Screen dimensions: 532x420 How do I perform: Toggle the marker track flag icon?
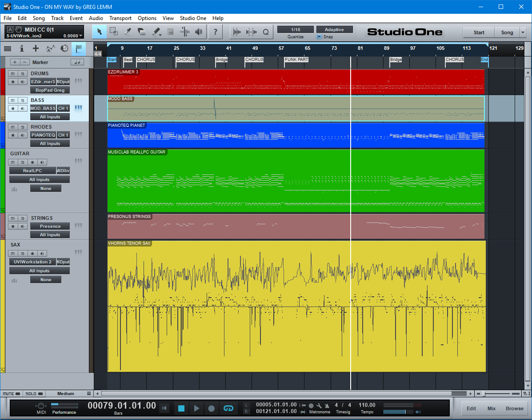[x=78, y=49]
